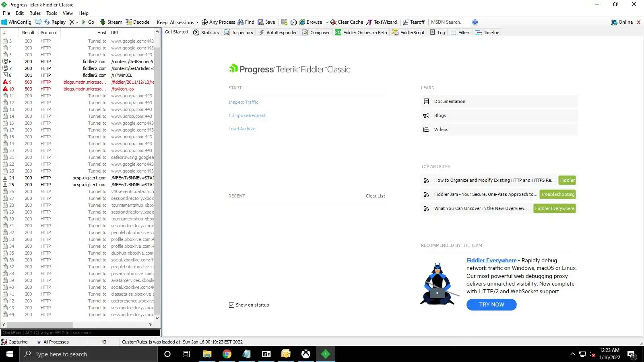Replay the selected sessions
Screen dimensions: 644x362
click(x=55, y=22)
